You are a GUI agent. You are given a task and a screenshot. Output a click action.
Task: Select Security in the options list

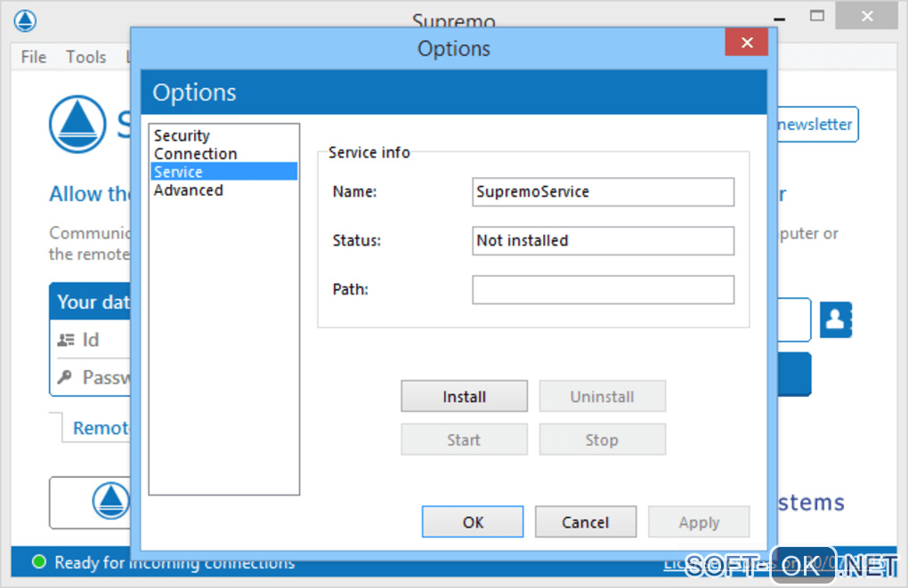coord(182,135)
